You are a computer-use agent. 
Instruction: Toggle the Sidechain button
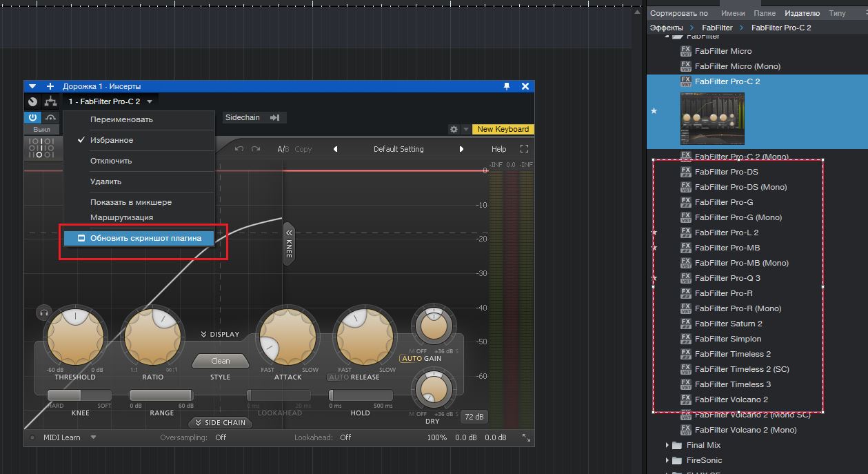(252, 117)
